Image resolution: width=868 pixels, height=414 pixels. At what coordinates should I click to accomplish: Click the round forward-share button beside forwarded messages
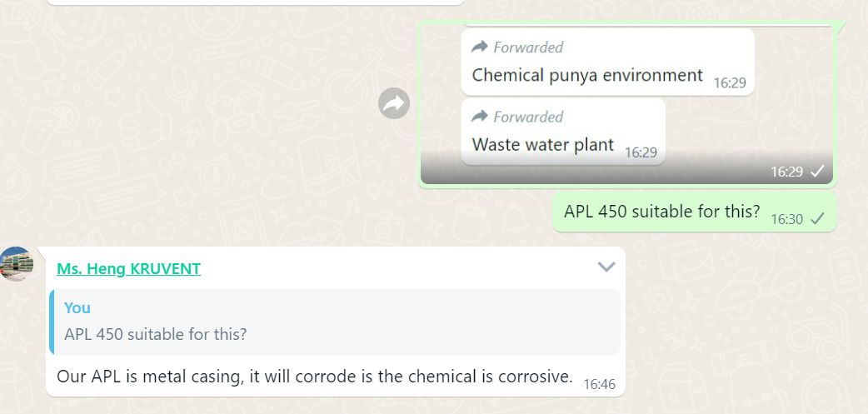pyautogui.click(x=394, y=103)
